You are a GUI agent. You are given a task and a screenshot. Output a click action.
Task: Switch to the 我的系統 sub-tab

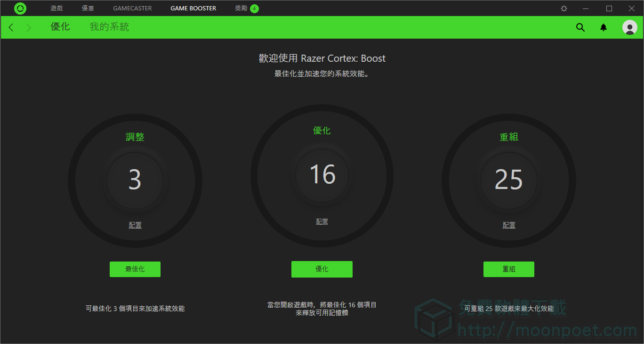(x=109, y=27)
